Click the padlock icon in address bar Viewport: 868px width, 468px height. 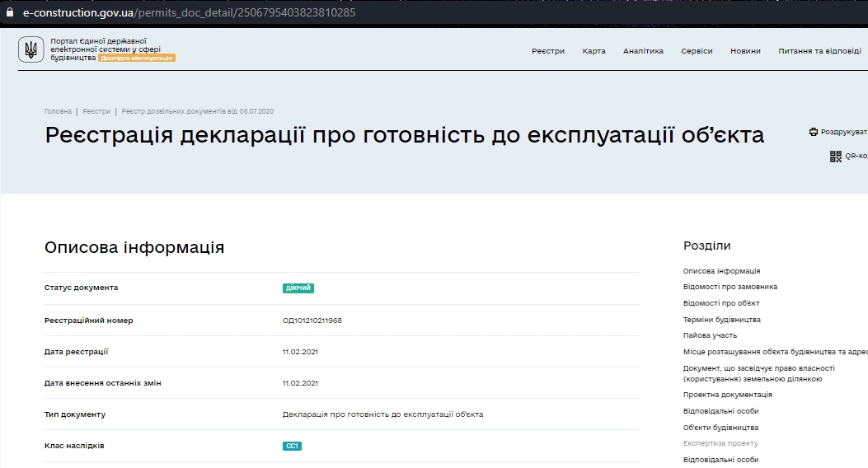pos(9,12)
